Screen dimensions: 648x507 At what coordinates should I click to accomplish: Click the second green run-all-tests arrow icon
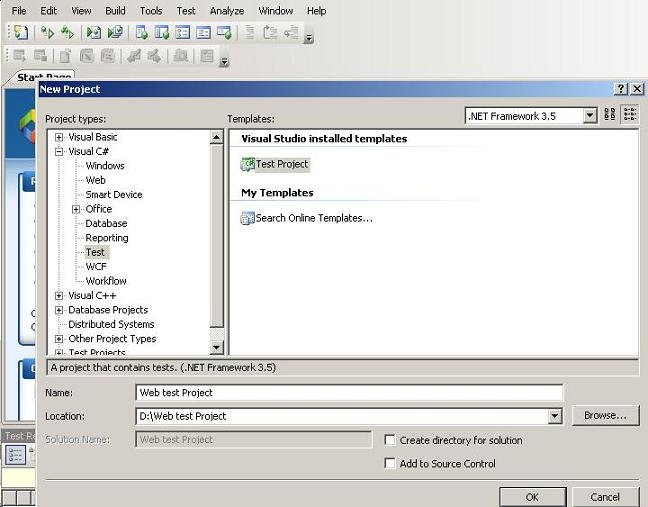[67, 33]
